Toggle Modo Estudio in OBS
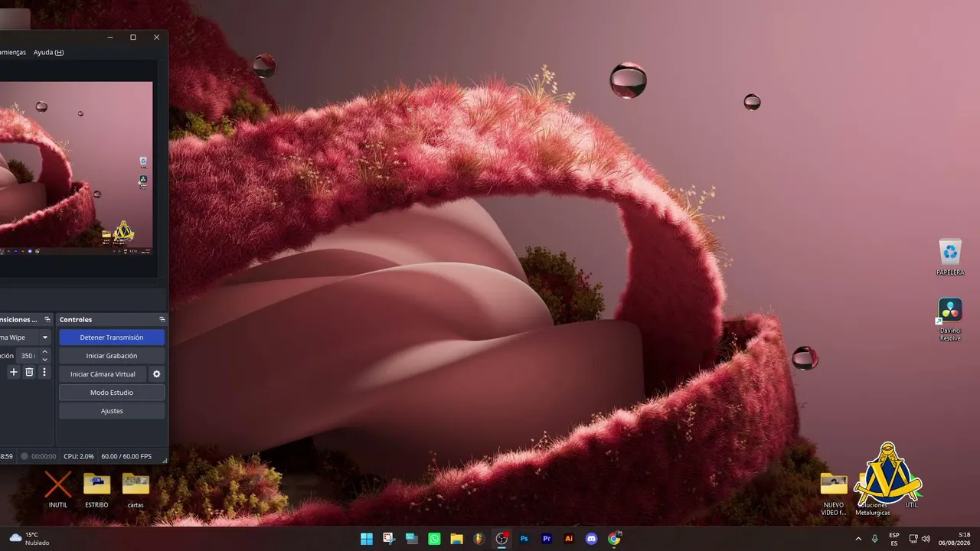This screenshot has width=980, height=551. (112, 393)
